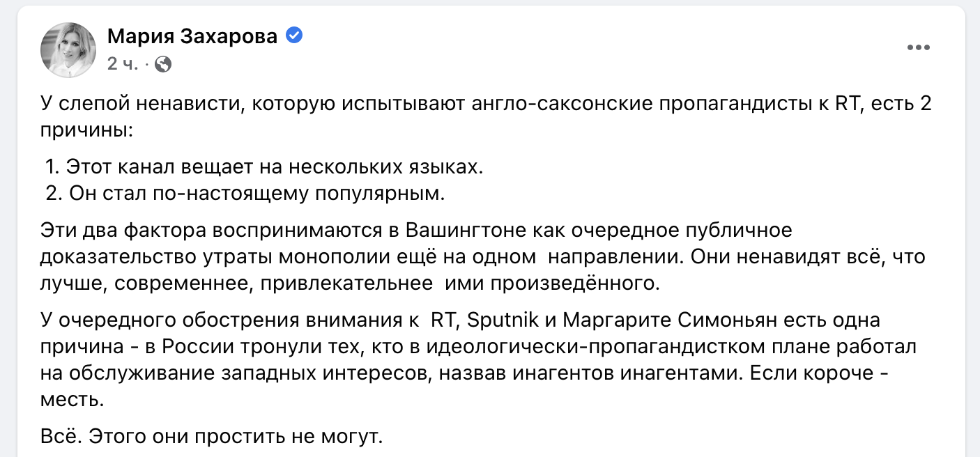Click the globe public-audience icon
980x457 pixels.
164,65
